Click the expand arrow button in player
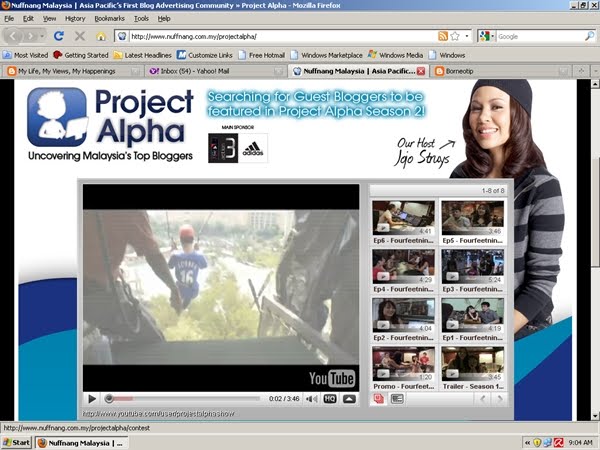 [349, 399]
